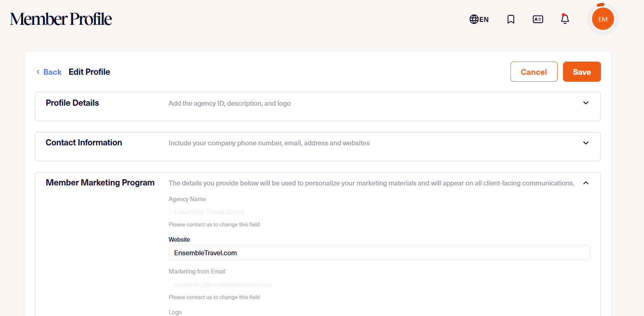Save the profile changes
Viewport: 644px width, 316px height.
point(582,72)
